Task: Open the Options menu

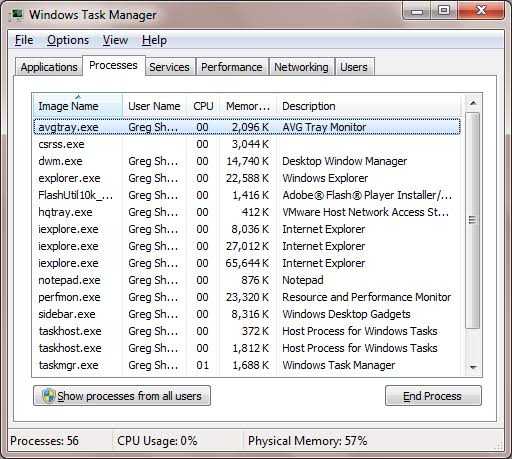Action: (68, 40)
